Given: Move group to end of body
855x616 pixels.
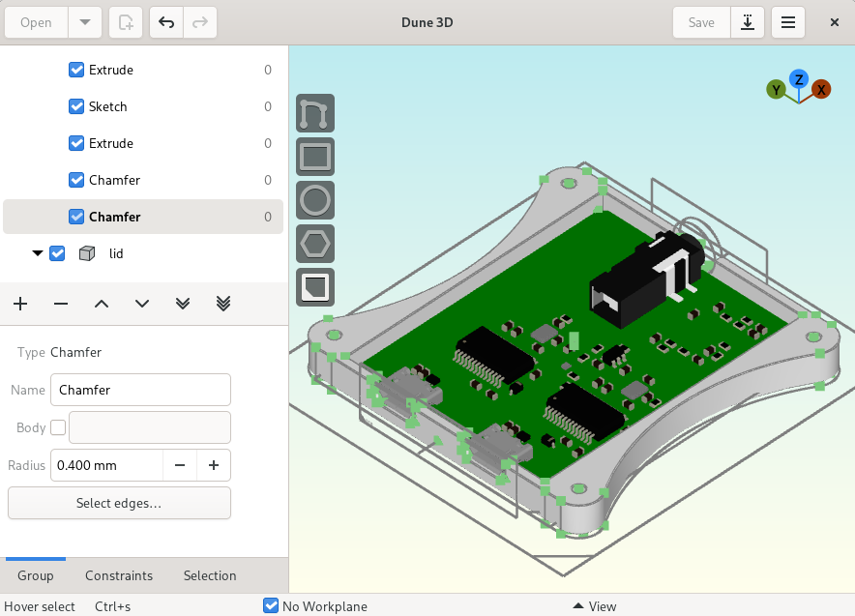Looking at the screenshot, I should [183, 304].
